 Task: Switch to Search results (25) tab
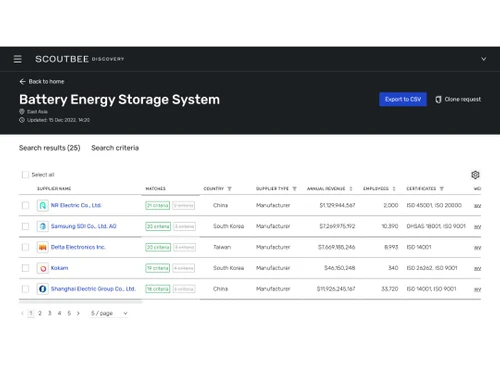(x=50, y=148)
